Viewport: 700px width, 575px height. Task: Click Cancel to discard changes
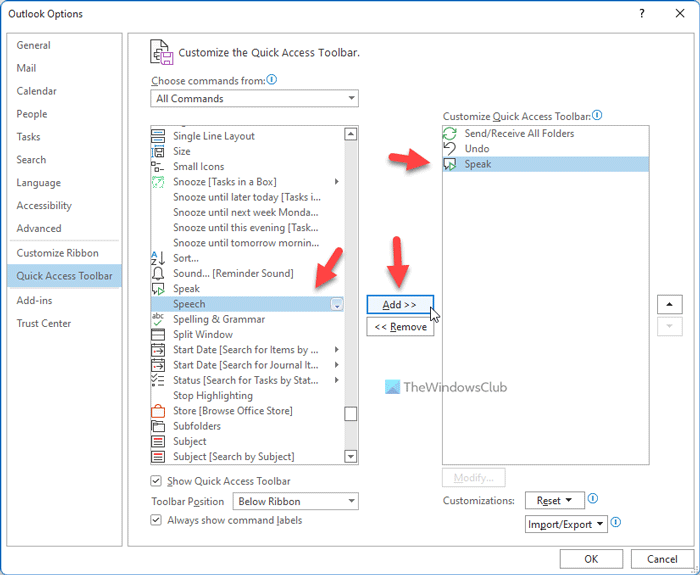(662, 559)
